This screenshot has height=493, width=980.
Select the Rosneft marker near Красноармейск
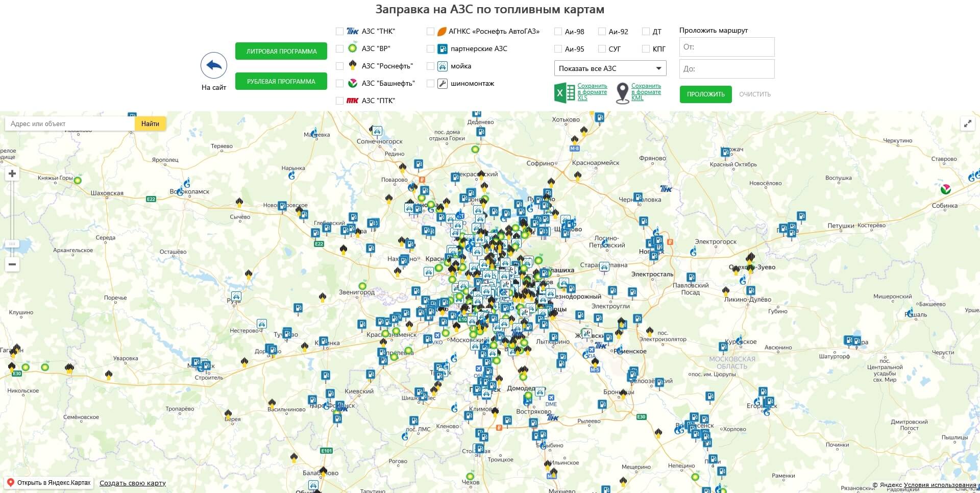[577, 176]
